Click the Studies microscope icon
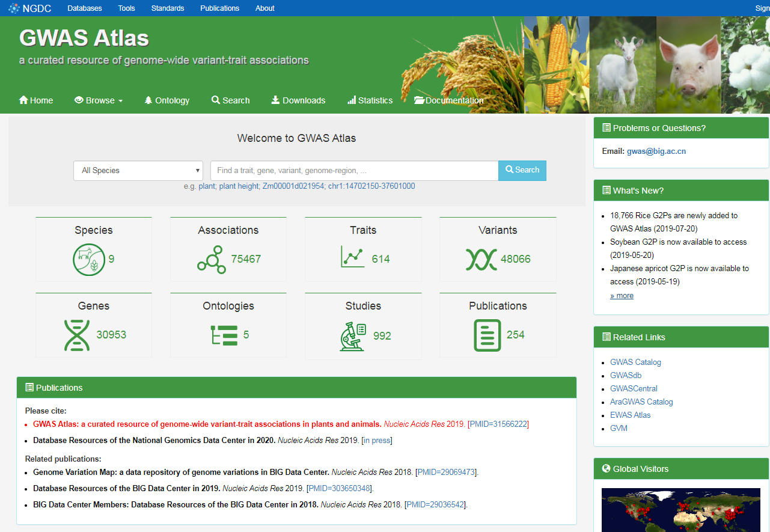770x532 pixels. pyautogui.click(x=353, y=336)
